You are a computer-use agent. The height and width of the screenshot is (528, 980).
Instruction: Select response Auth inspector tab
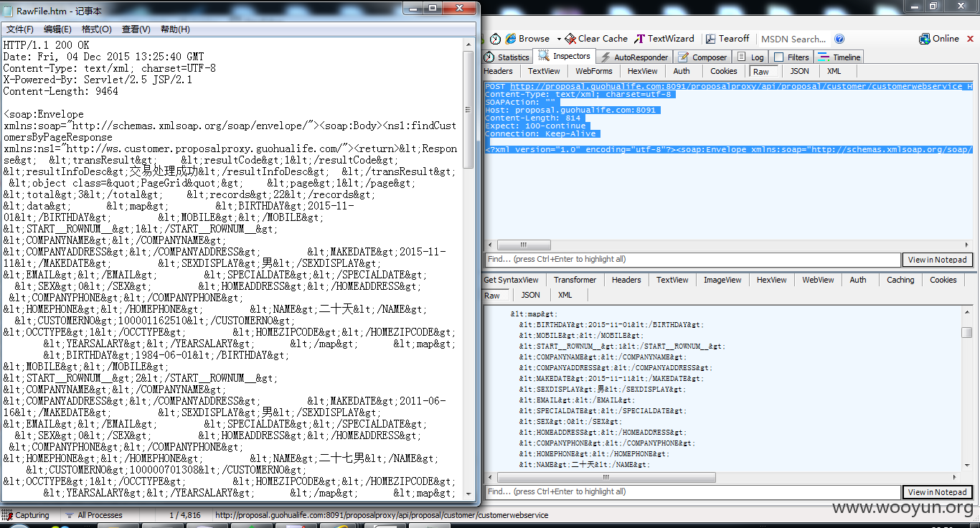858,280
